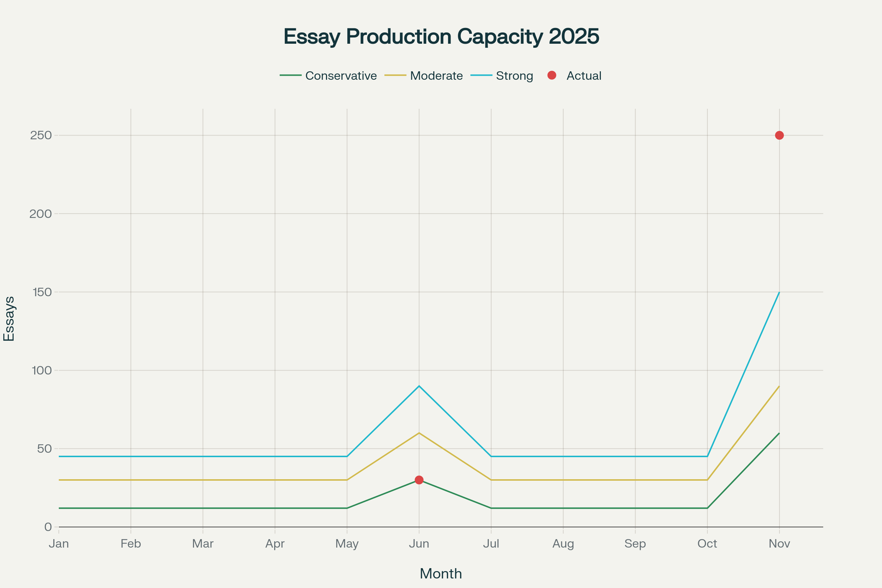The height and width of the screenshot is (588, 882).
Task: Click Moderate line endpoint at November
Action: coord(779,386)
